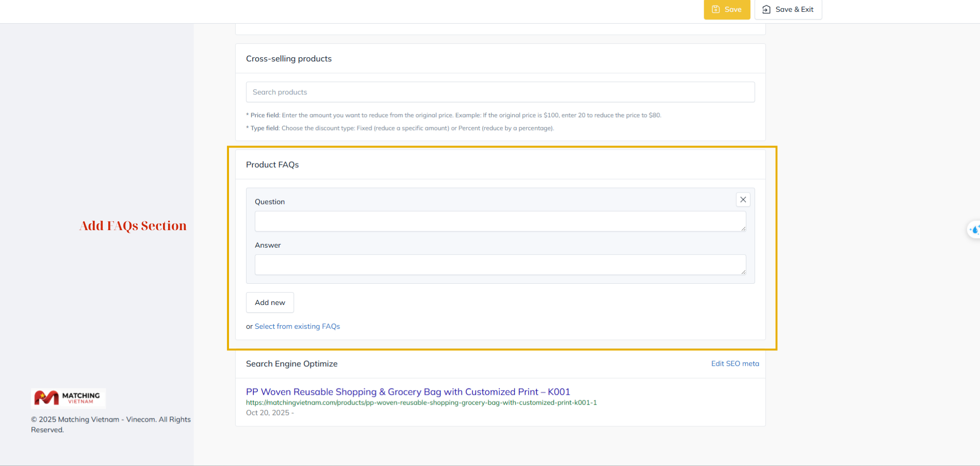The height and width of the screenshot is (466, 980).
Task: Click the Search Engine Optimize heading
Action: pos(291,364)
